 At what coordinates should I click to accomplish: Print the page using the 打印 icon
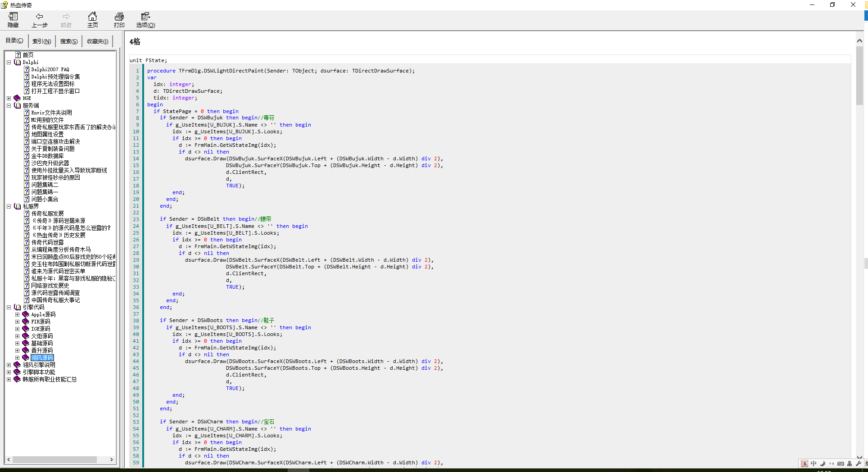[119, 20]
